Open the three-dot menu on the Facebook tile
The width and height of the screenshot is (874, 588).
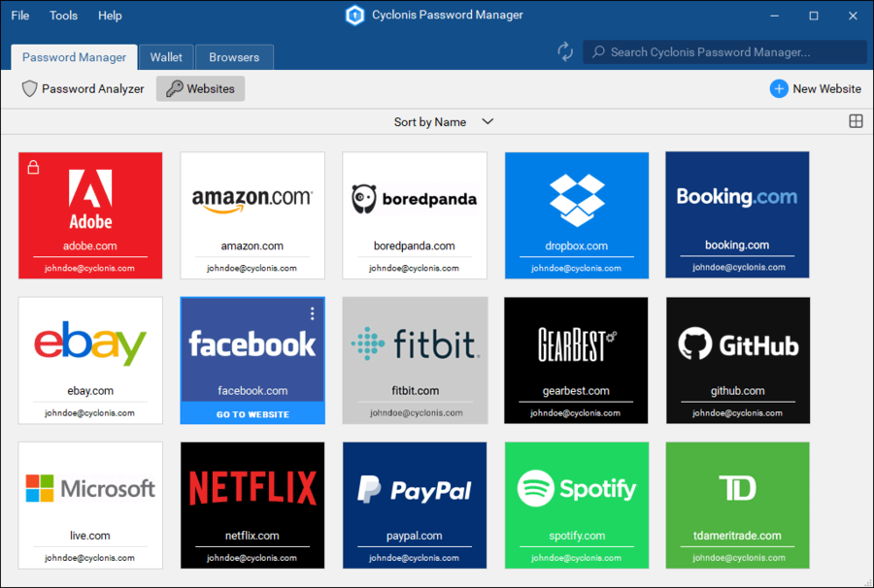[312, 312]
